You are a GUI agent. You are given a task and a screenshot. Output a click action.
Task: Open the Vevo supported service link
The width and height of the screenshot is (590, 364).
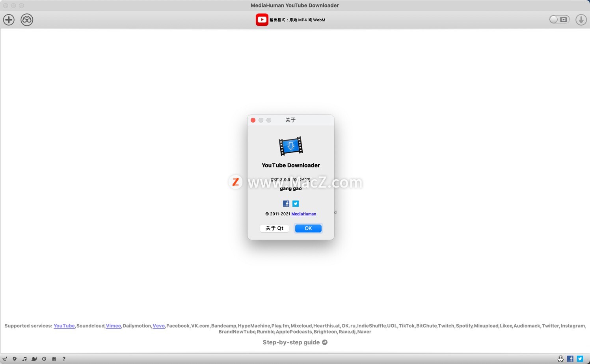pos(158,326)
